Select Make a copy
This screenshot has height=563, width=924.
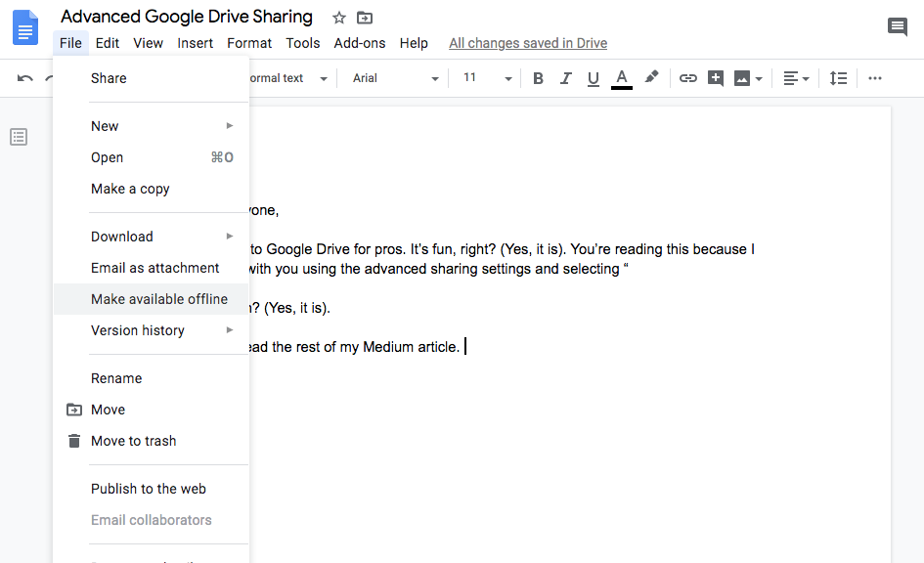click(151, 189)
